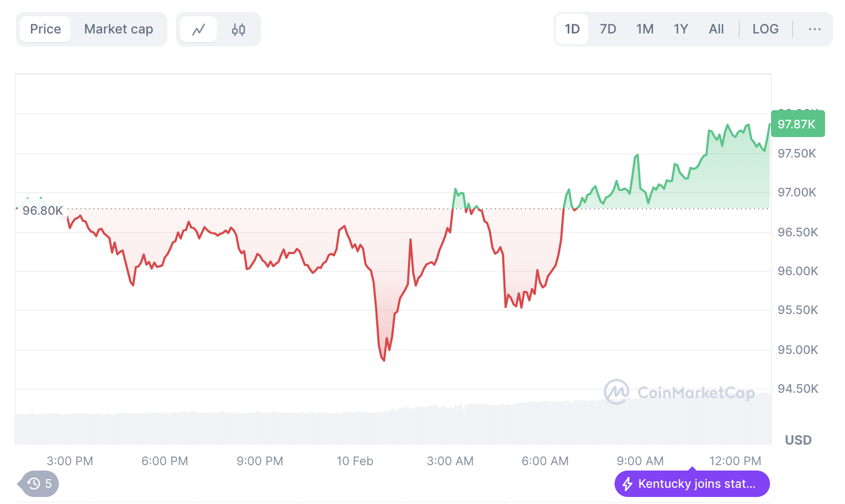
Task: Click the history clock icon badge
Action: click(x=40, y=483)
